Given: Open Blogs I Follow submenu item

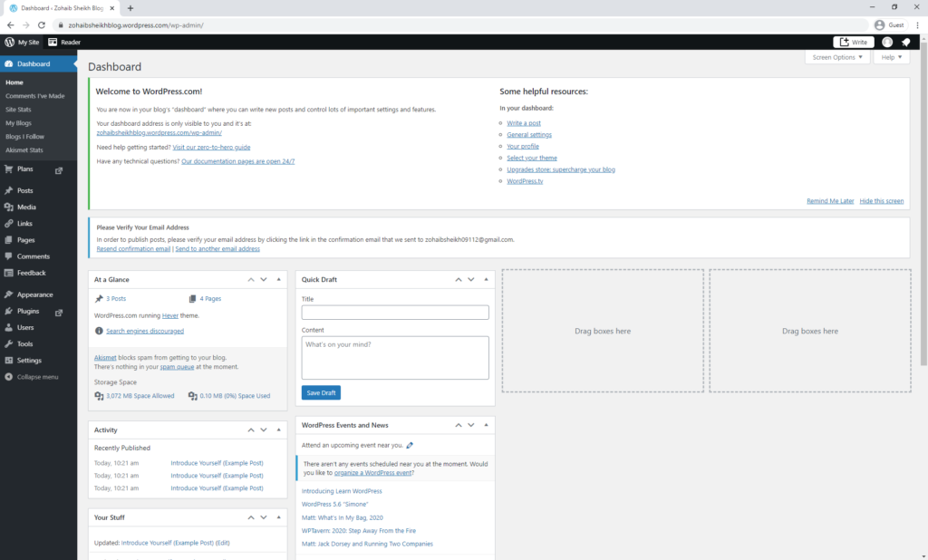Looking at the screenshot, I should pyautogui.click(x=24, y=137).
